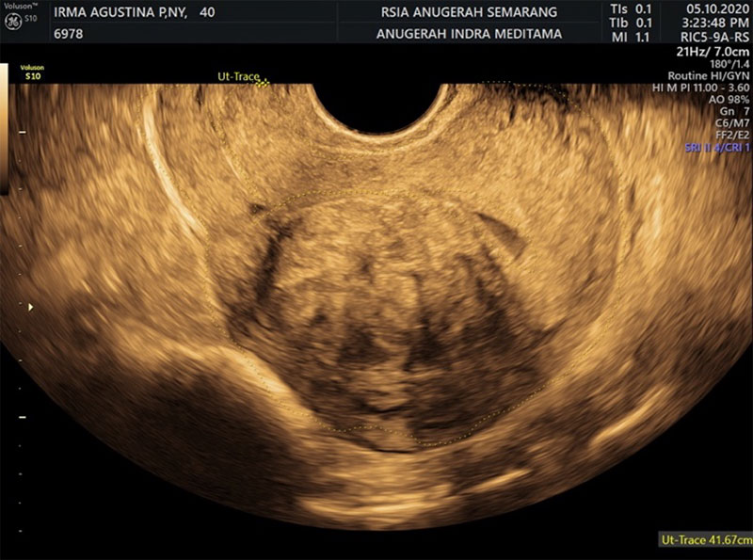Click the TIs 0.1 reading
This screenshot has height=560, width=753.
click(631, 8)
